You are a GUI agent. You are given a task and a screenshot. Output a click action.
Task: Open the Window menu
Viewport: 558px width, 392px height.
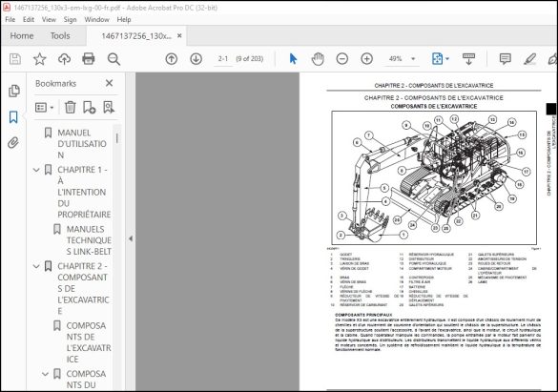(96, 20)
